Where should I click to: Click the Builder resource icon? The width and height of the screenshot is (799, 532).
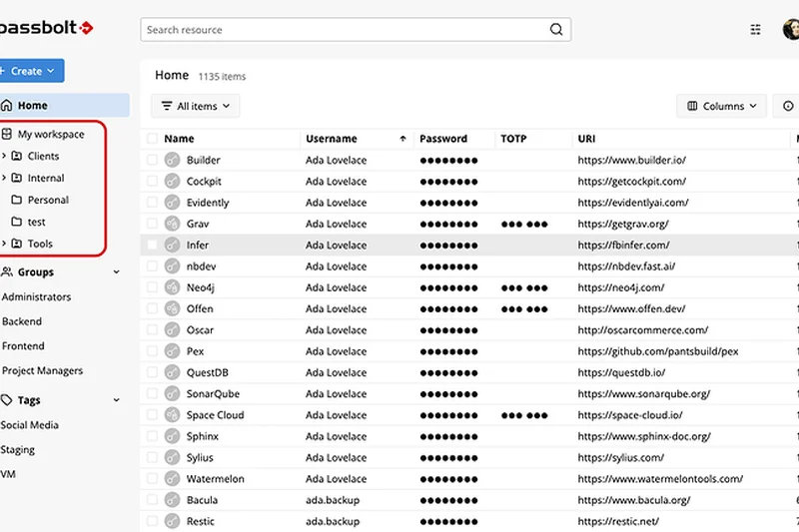coord(172,160)
